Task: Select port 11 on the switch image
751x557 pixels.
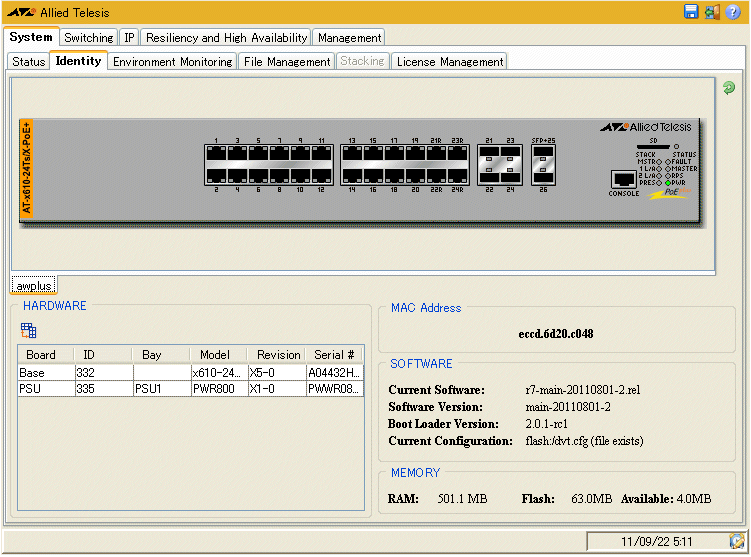Action: click(x=321, y=153)
